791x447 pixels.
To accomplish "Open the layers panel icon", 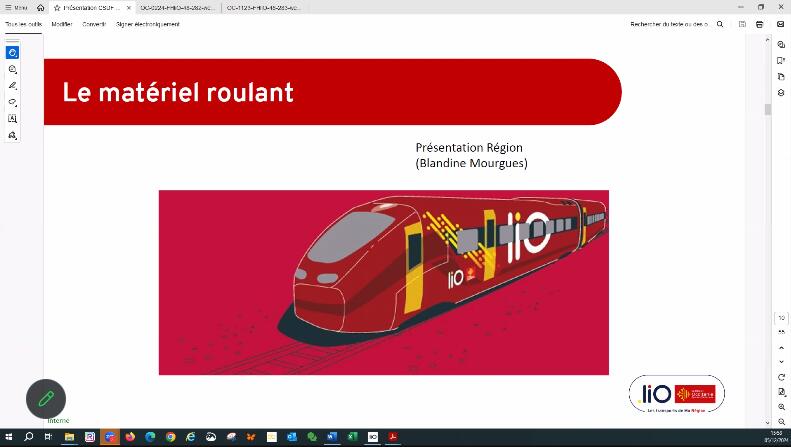I will (781, 93).
